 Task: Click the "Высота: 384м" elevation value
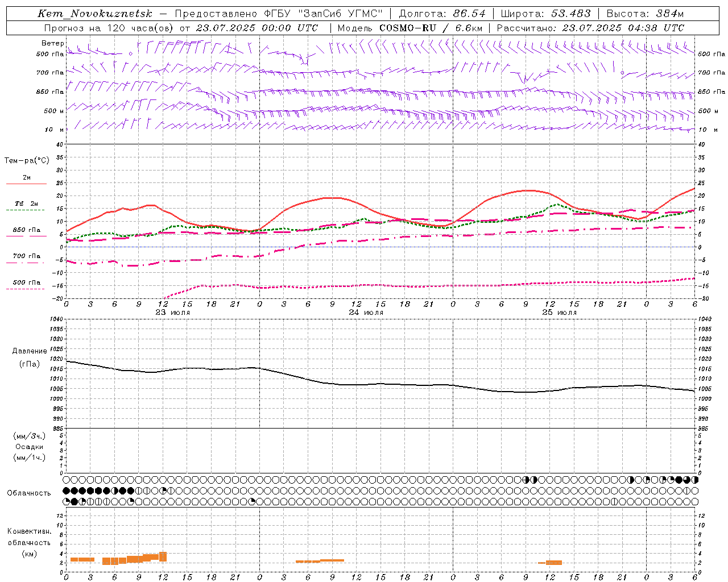646,14
